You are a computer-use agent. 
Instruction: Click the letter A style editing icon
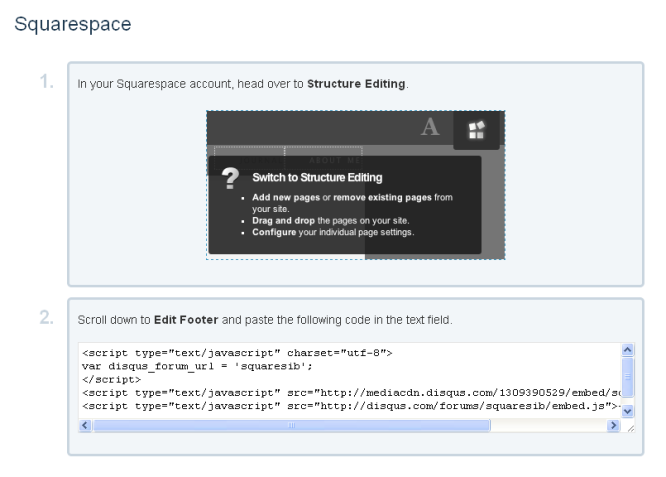tap(432, 128)
